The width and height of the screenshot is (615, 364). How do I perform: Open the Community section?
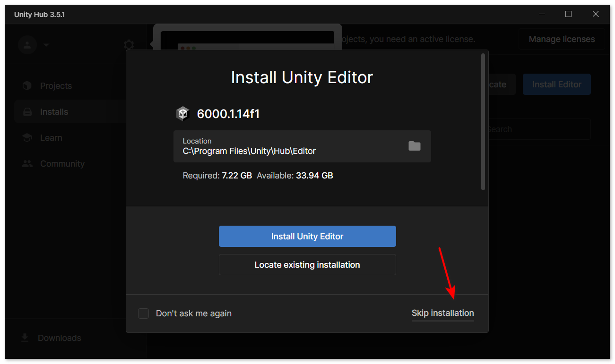click(62, 164)
